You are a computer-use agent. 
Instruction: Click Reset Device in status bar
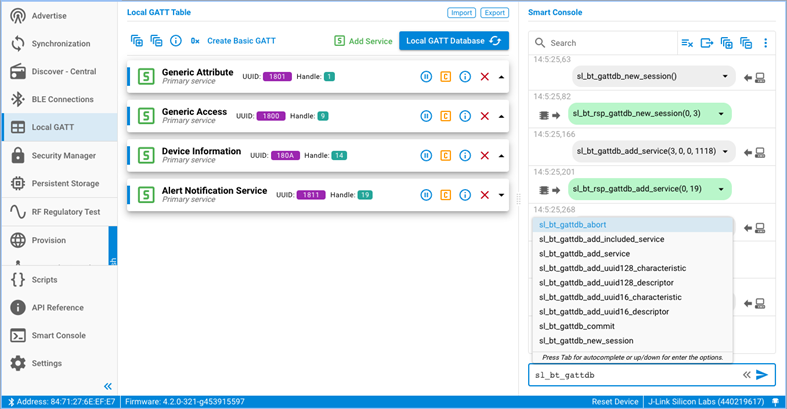615,402
